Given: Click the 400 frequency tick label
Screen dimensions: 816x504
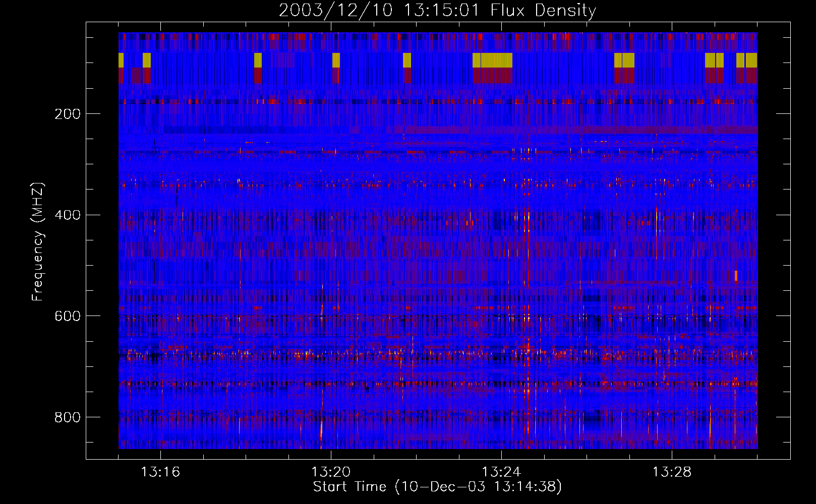Looking at the screenshot, I should (x=68, y=215).
